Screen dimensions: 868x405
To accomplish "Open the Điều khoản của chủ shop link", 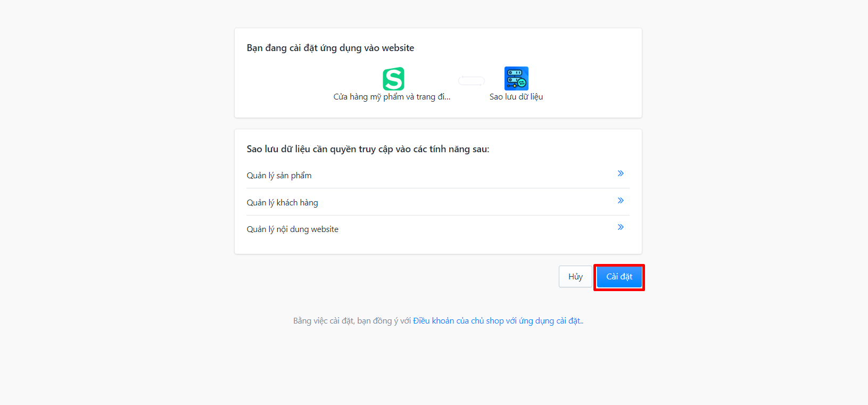I will pos(498,321).
